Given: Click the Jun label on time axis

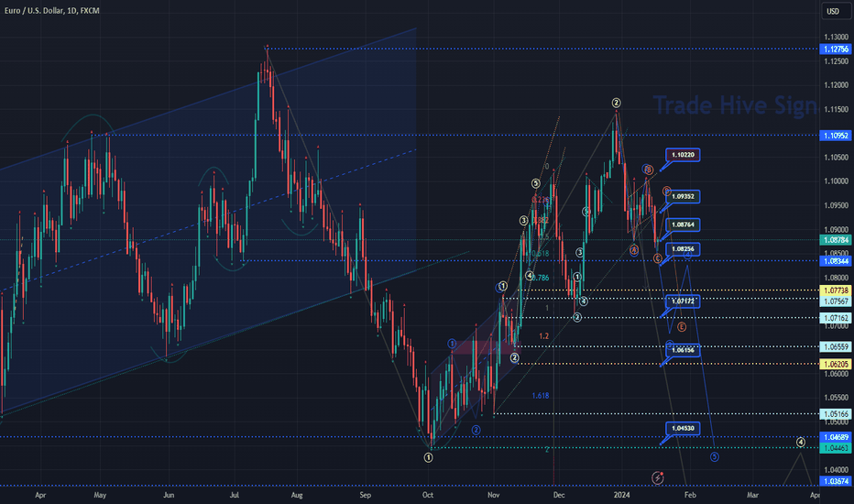Looking at the screenshot, I should coord(169,495).
